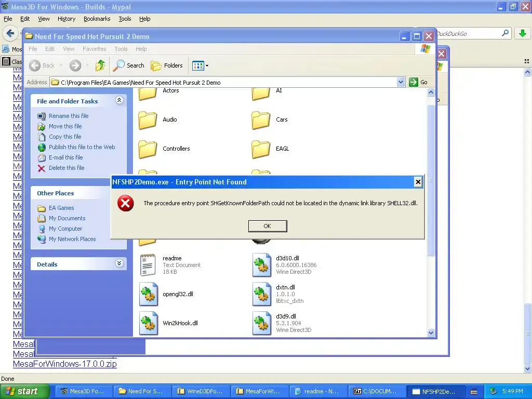Viewport: 532px width, 399px height.
Task: Open the Tools menu in Explorer window
Action: (x=121, y=49)
